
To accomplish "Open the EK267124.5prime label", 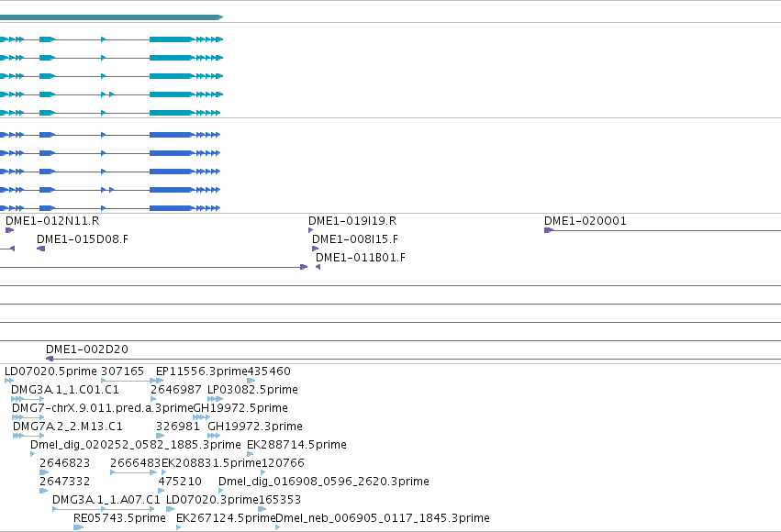I will [226, 518].
